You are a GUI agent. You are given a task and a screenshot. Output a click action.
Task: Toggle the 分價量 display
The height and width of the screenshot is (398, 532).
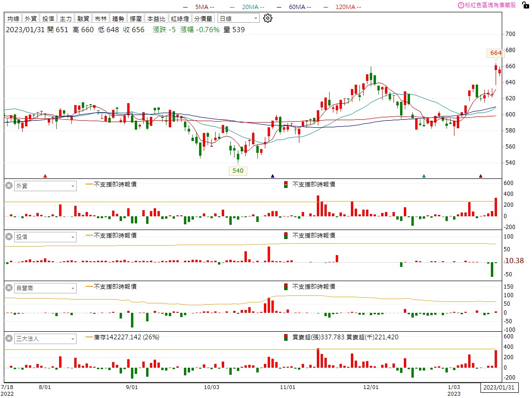tap(203, 18)
